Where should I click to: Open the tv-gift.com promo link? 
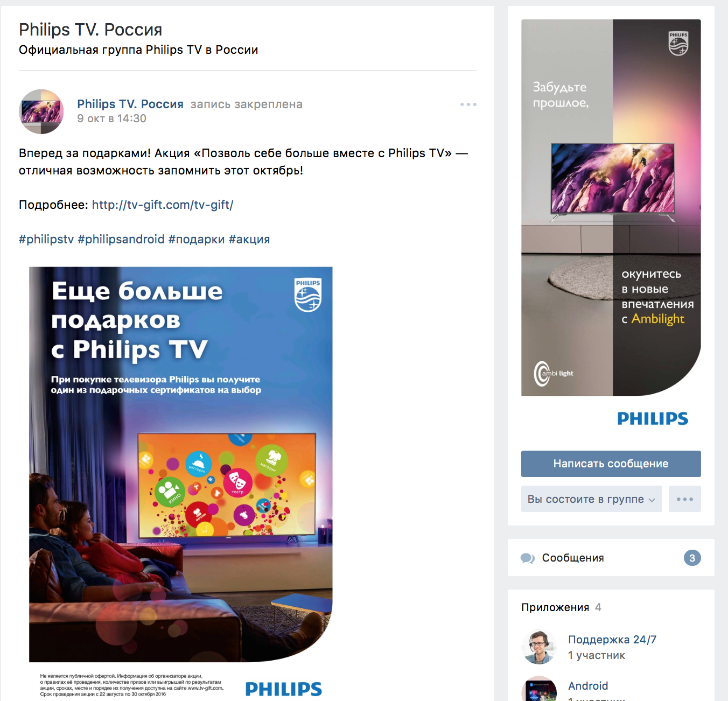[x=163, y=205]
